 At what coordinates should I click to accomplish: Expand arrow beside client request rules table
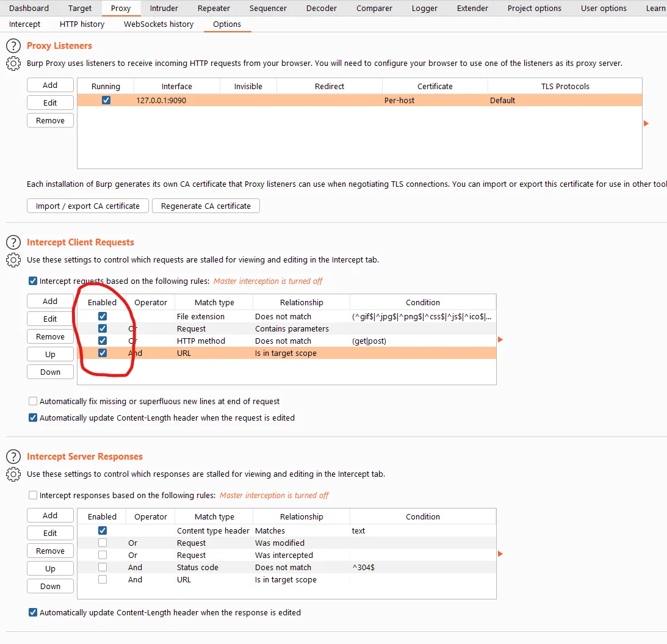(500, 339)
